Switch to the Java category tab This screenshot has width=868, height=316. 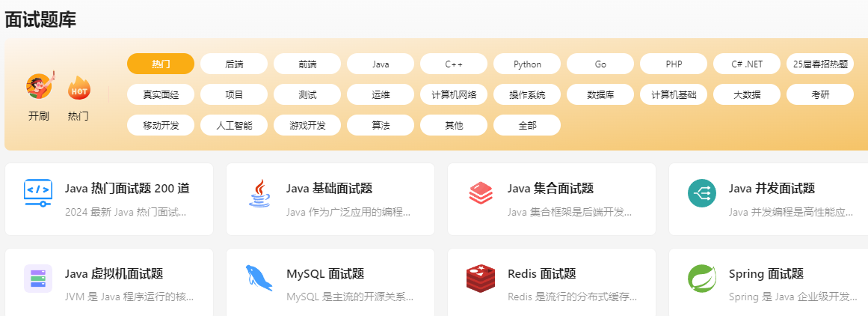[381, 64]
